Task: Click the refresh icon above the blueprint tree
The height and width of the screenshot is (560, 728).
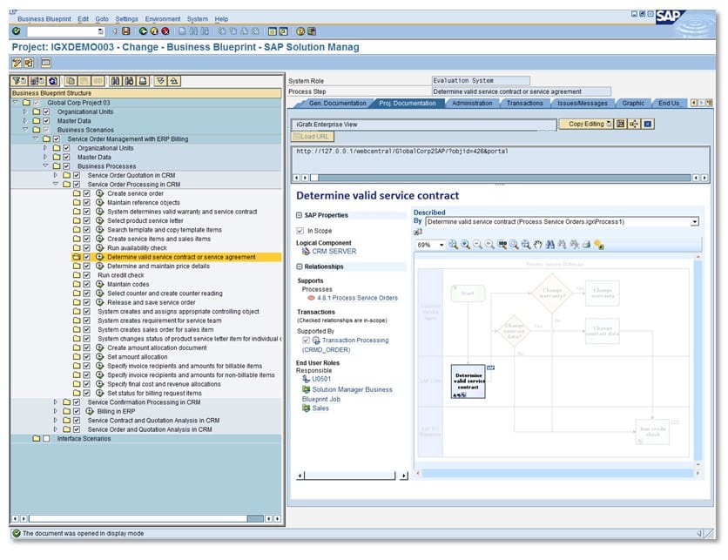Action: (x=53, y=81)
